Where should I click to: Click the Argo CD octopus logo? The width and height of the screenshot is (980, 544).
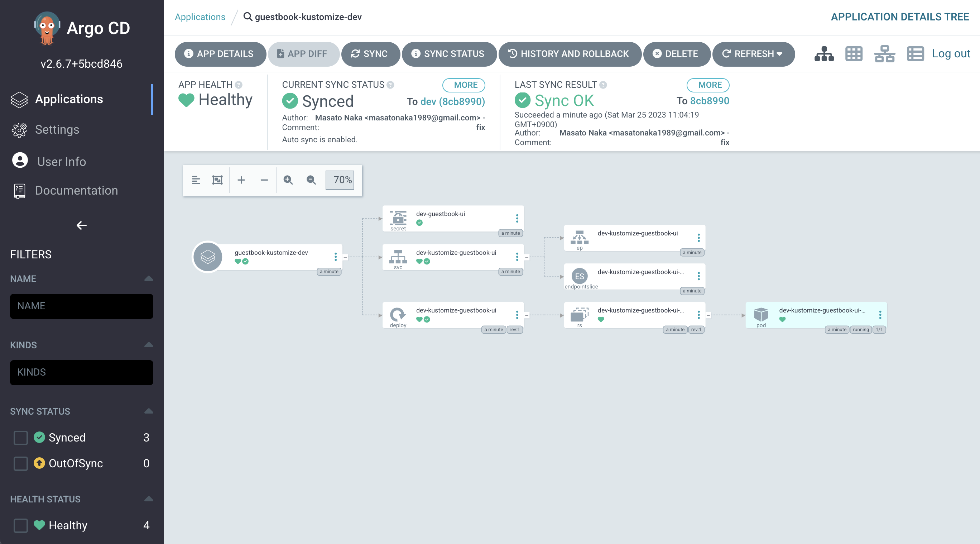pyautogui.click(x=47, y=28)
